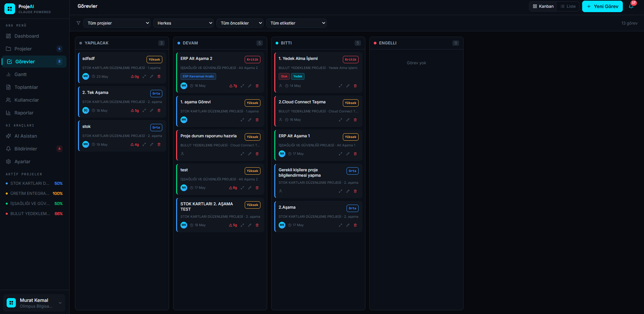Screen dimensions: 644x314
Task: Open Ayarlar from sidebar
Action: pos(34,162)
